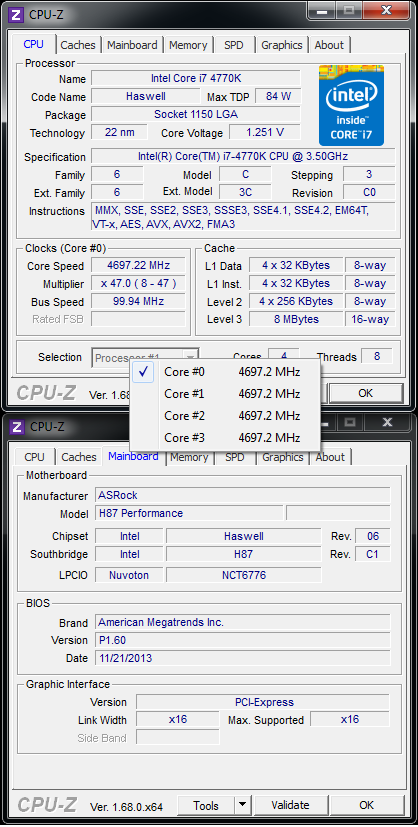Click Bus Speed value 99.94 MHz
Viewport: 418px width, 827px height.
(139, 301)
